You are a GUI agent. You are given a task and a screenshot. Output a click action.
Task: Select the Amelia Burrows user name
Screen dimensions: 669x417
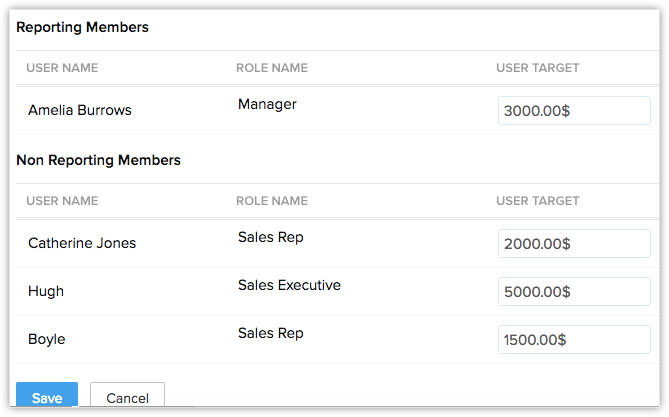pos(79,110)
